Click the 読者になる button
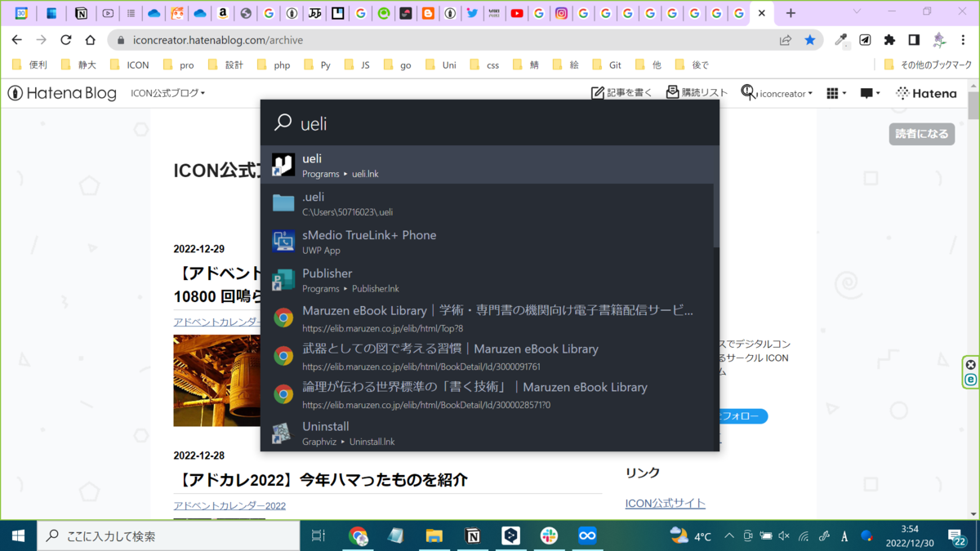 921,134
